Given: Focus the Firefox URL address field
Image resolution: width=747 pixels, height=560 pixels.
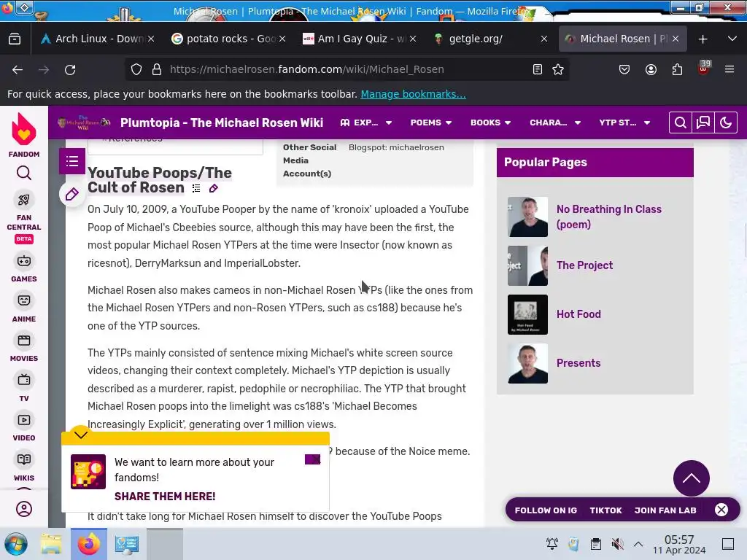Looking at the screenshot, I should point(348,69).
